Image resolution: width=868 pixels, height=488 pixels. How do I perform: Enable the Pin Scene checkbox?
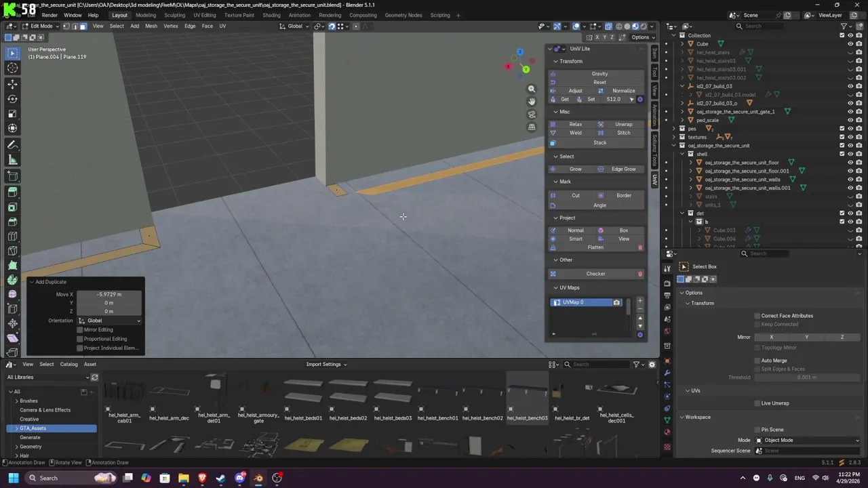(757, 430)
